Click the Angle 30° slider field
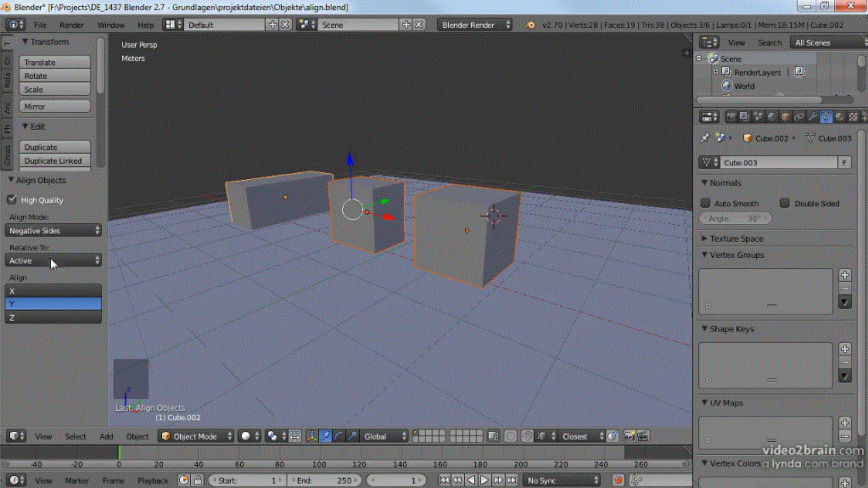Image resolution: width=868 pixels, height=488 pixels. (735, 218)
